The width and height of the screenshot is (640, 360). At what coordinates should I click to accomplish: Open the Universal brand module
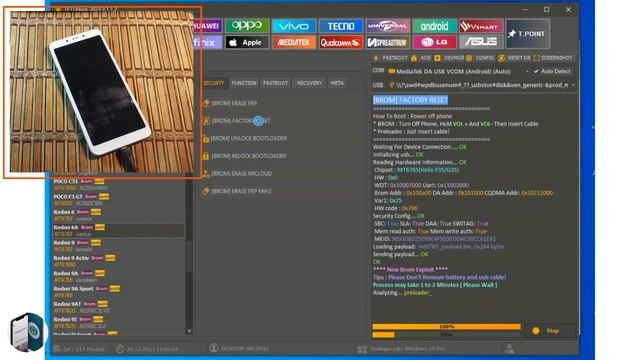(x=387, y=26)
